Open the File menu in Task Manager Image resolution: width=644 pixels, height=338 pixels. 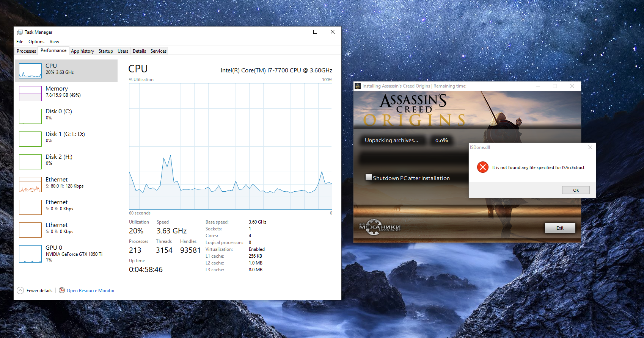[20, 42]
